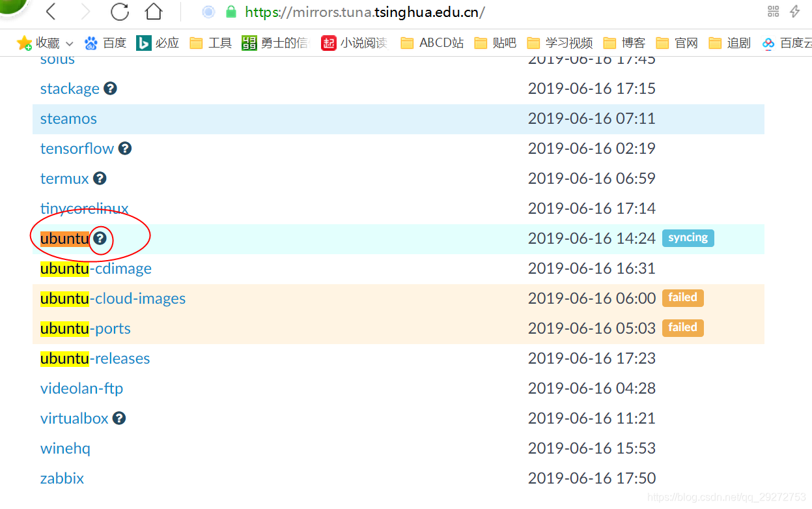Open the ABCD站 bookmark folder

pos(432,43)
